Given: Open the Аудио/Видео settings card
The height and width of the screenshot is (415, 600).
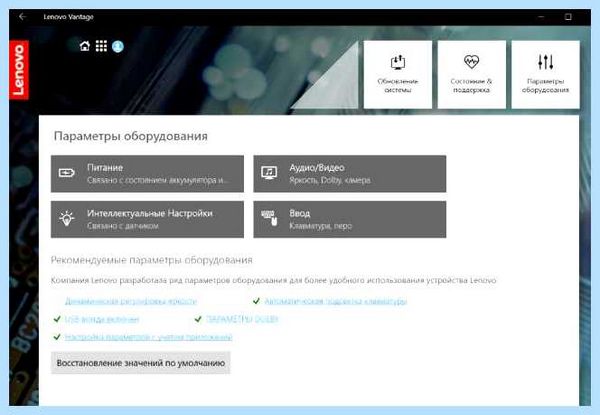Looking at the screenshot, I should tap(350, 174).
